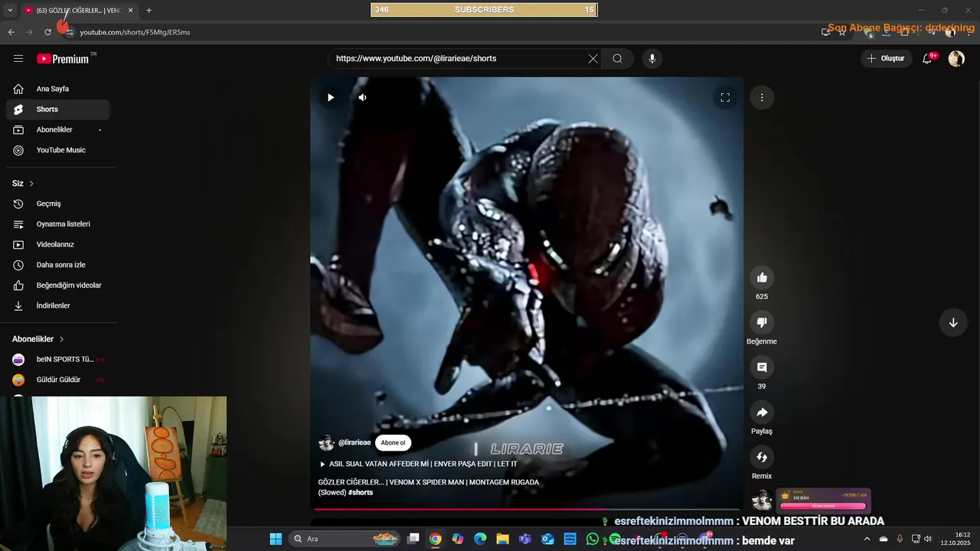Open beIN SPORTS Türkiye channel subscription

tap(58, 360)
